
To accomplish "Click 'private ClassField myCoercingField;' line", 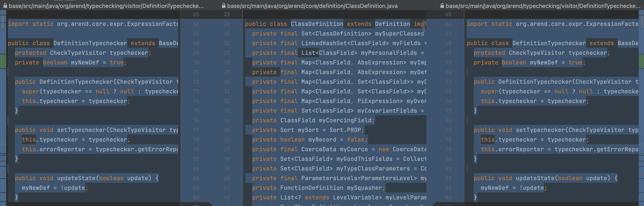I will point(313,120).
